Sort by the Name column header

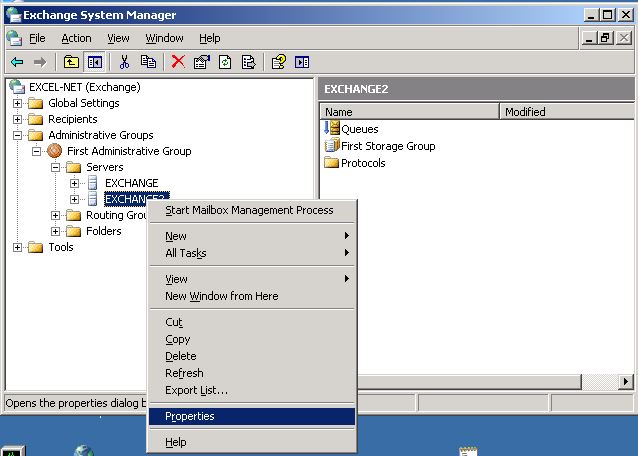pos(410,111)
